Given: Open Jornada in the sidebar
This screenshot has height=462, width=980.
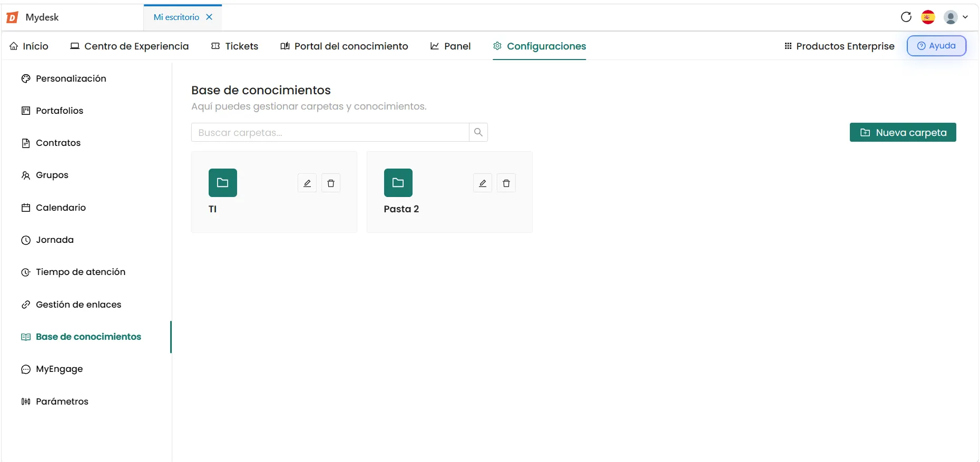Looking at the screenshot, I should [47, 240].
